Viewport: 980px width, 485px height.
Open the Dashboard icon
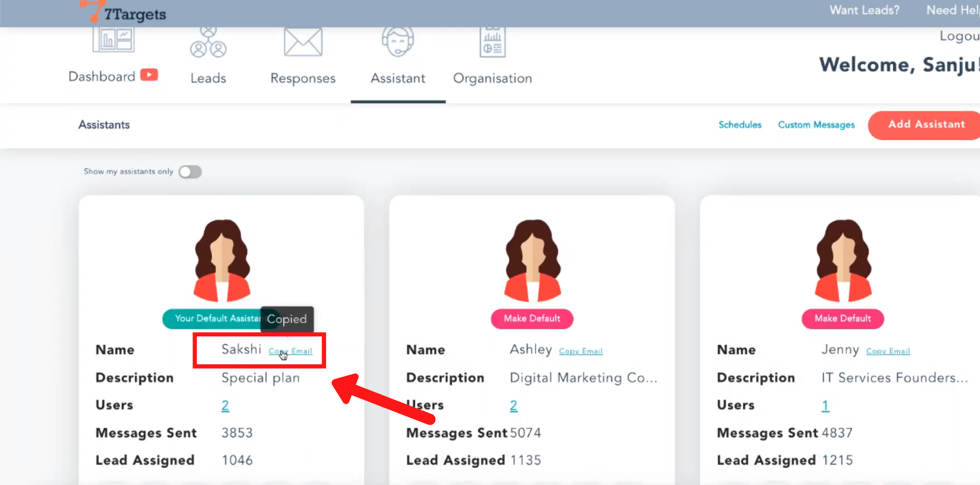pos(113,41)
